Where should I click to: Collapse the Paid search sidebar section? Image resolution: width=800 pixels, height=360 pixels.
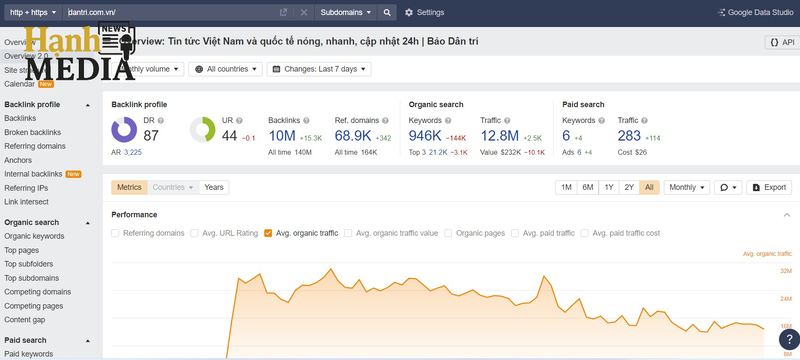[87, 341]
